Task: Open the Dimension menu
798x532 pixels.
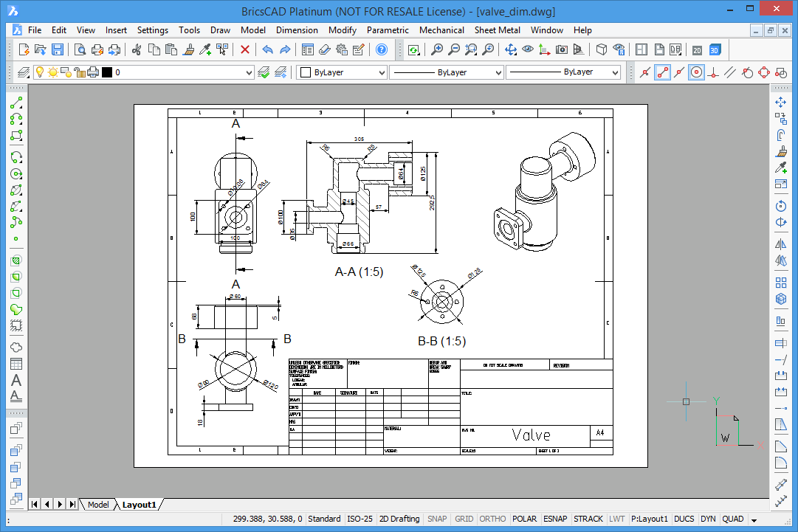Action: 297,30
